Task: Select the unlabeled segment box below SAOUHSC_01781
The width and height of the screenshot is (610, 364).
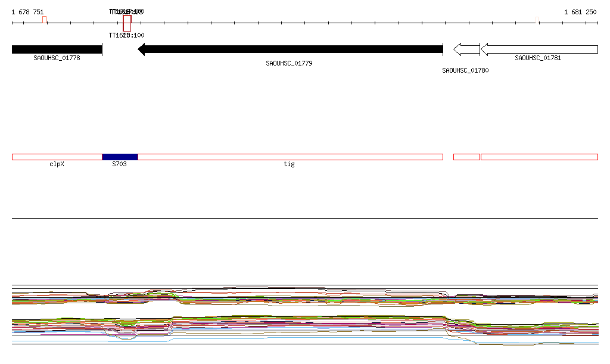Action: (x=539, y=157)
